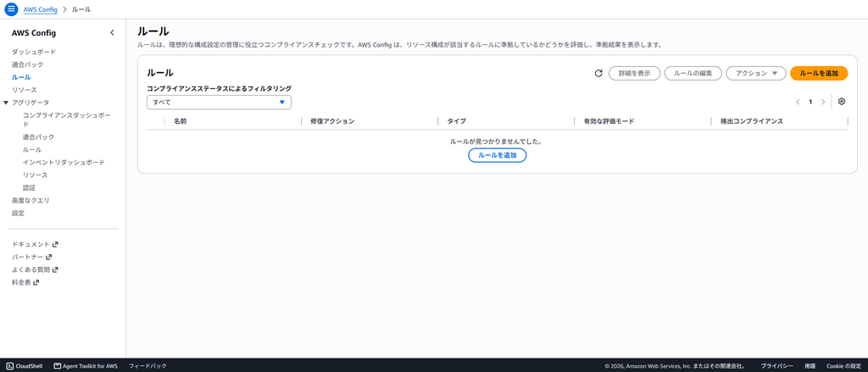Refresh the rules list
Screen dimensions: 868x372
598,73
